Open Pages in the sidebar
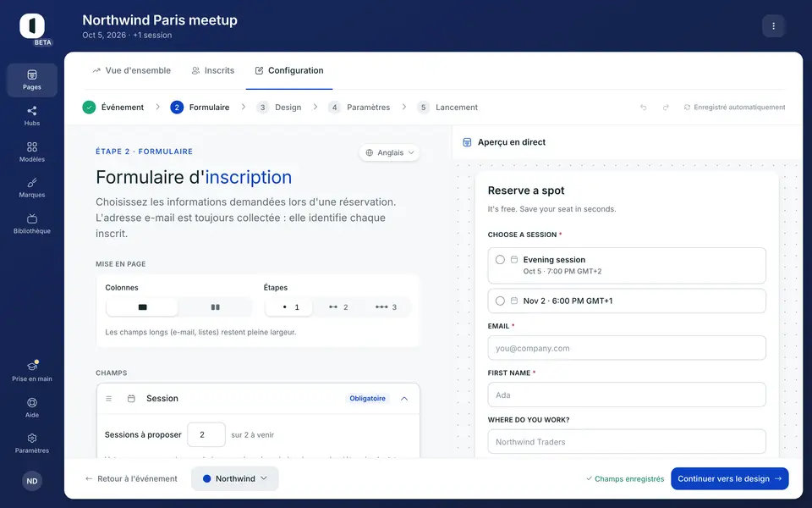 [x=32, y=80]
